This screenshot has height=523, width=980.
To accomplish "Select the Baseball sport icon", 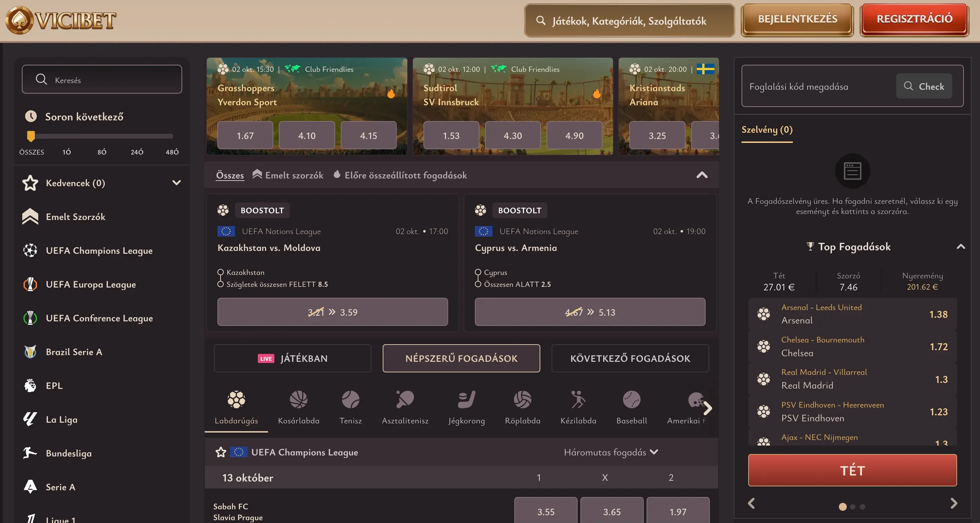I will [631, 408].
